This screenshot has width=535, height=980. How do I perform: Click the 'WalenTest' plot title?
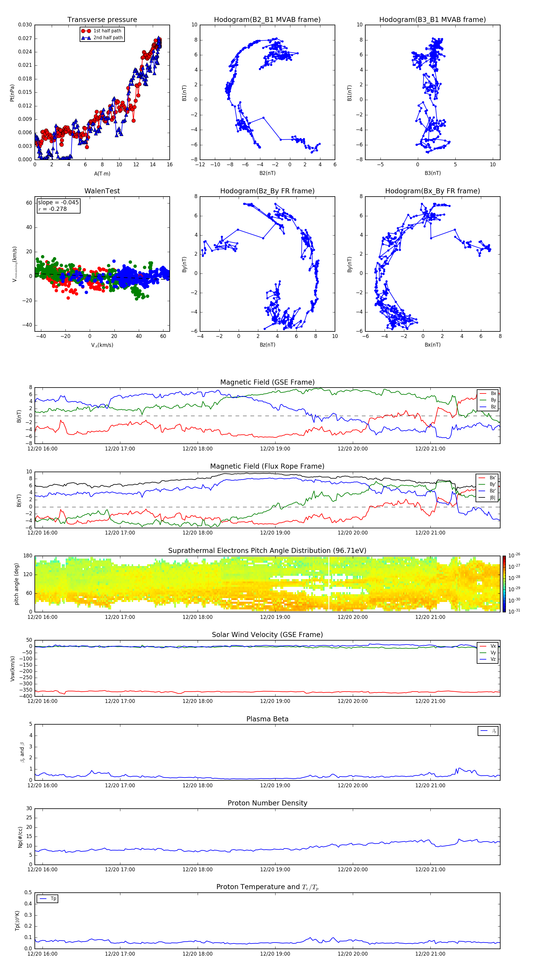102,191
